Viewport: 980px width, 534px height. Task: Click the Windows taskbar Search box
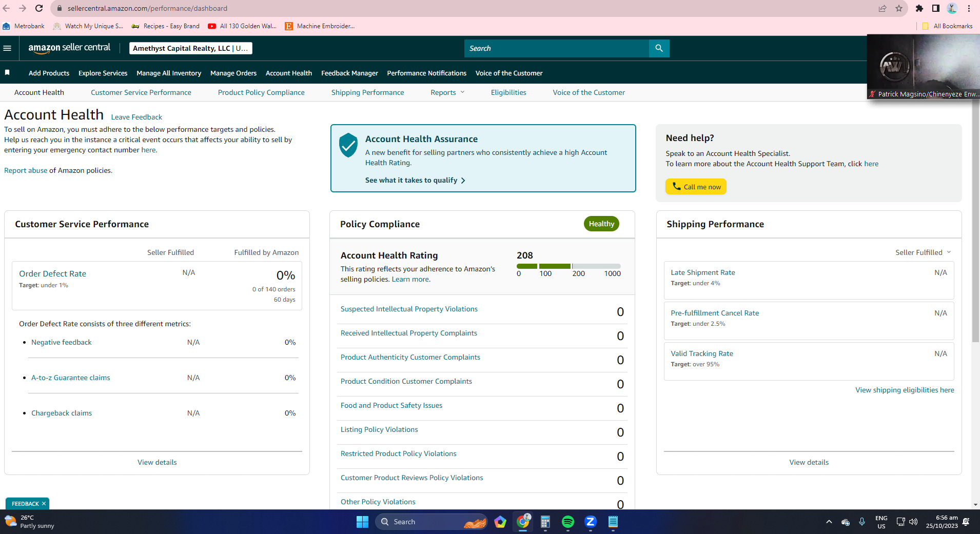[x=431, y=522]
